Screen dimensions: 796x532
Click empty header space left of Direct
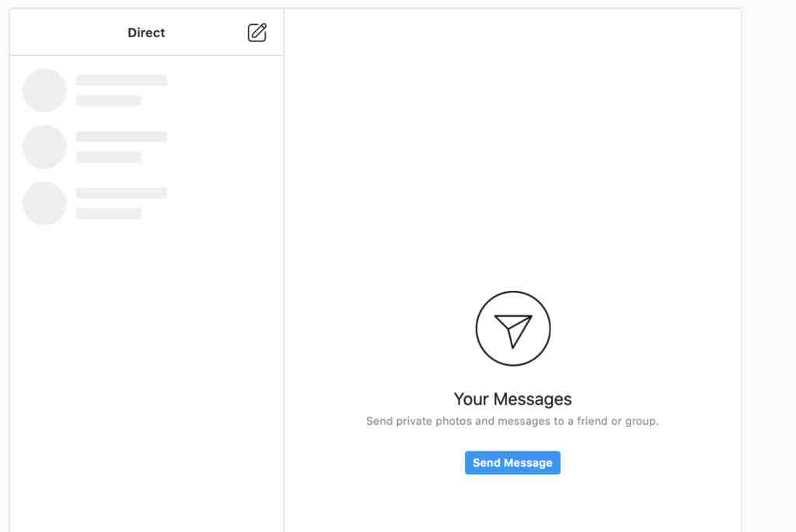tap(66, 33)
